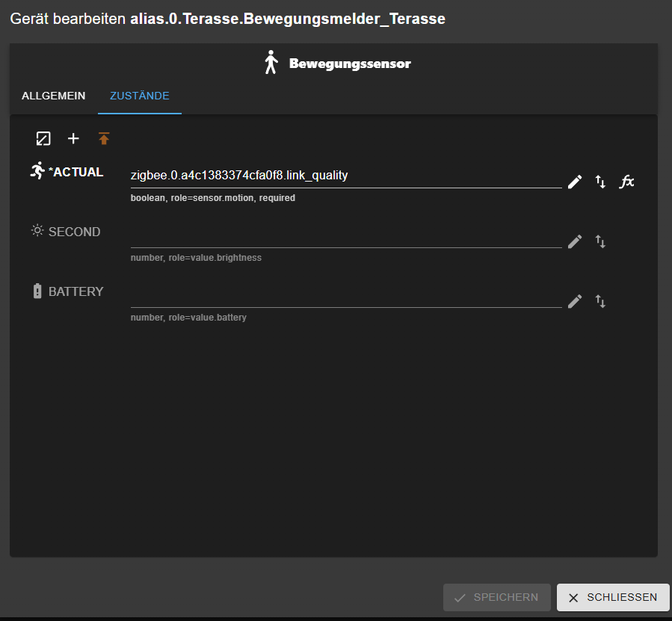Open the fx function editor for ACTUAL
The height and width of the screenshot is (621, 672).
point(627,182)
